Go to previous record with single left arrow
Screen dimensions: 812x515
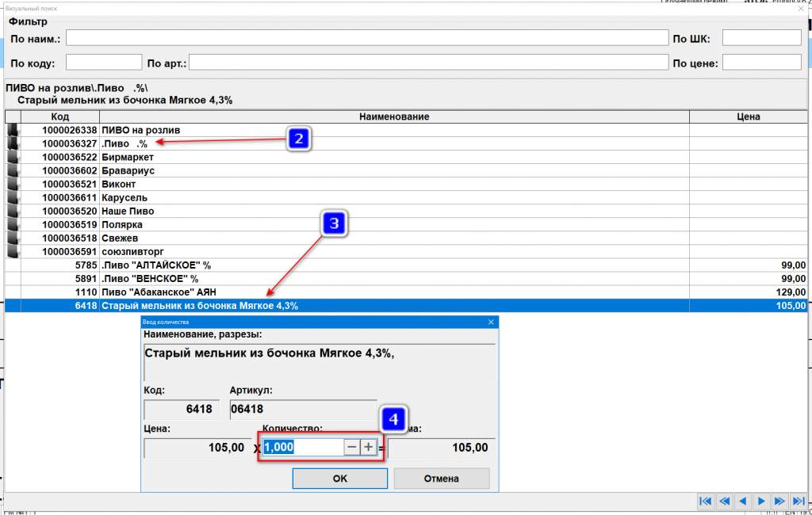pos(742,501)
